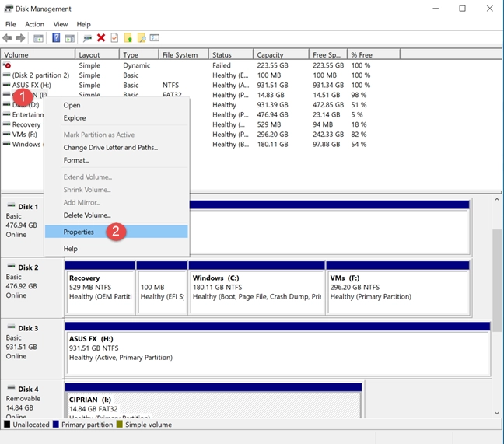Sort by the % Free column header
This screenshot has height=444, width=504.
(x=374, y=54)
